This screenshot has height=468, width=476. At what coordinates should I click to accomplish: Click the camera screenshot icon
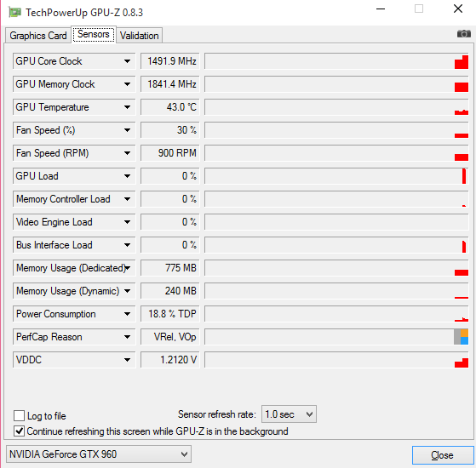[x=463, y=34]
